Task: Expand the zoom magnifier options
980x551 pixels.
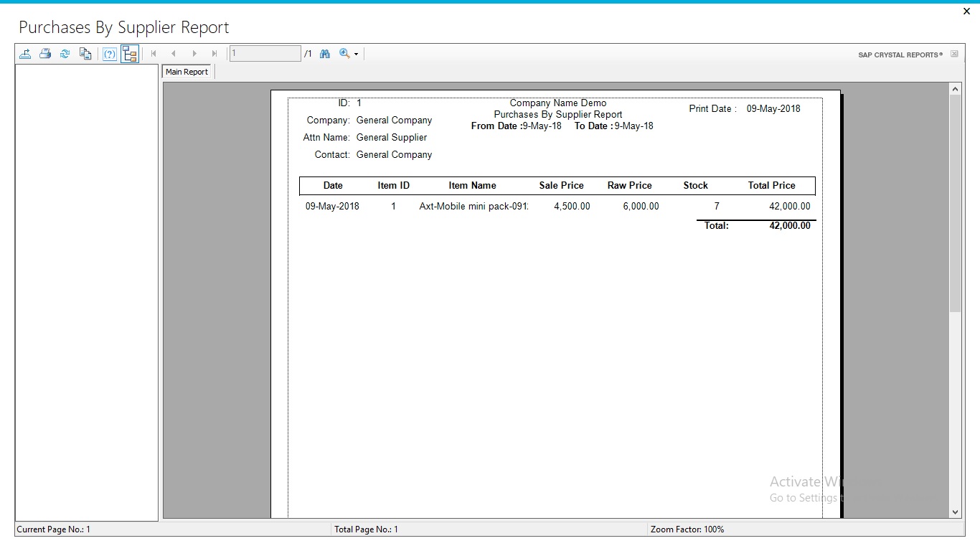Action: click(344, 53)
